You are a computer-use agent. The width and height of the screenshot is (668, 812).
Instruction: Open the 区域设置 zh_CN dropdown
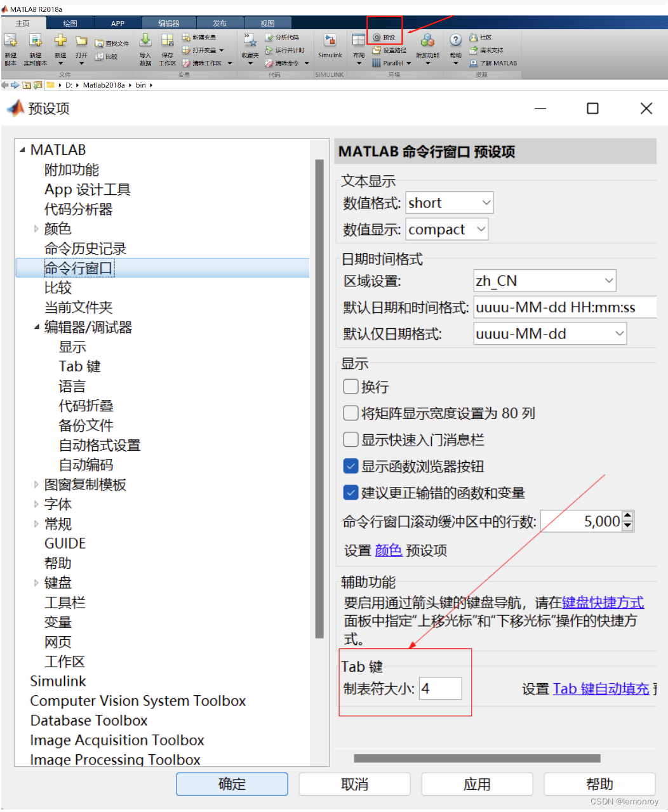tap(545, 281)
